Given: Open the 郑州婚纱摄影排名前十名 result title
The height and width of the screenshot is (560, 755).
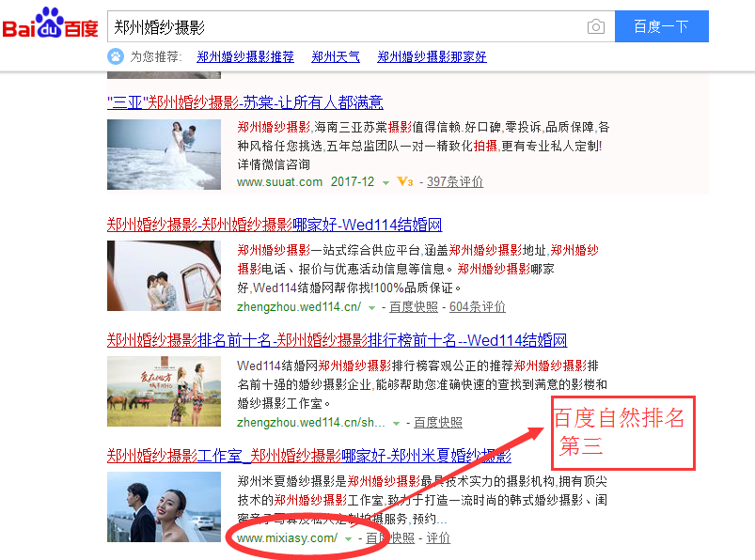Looking at the screenshot, I should (337, 340).
